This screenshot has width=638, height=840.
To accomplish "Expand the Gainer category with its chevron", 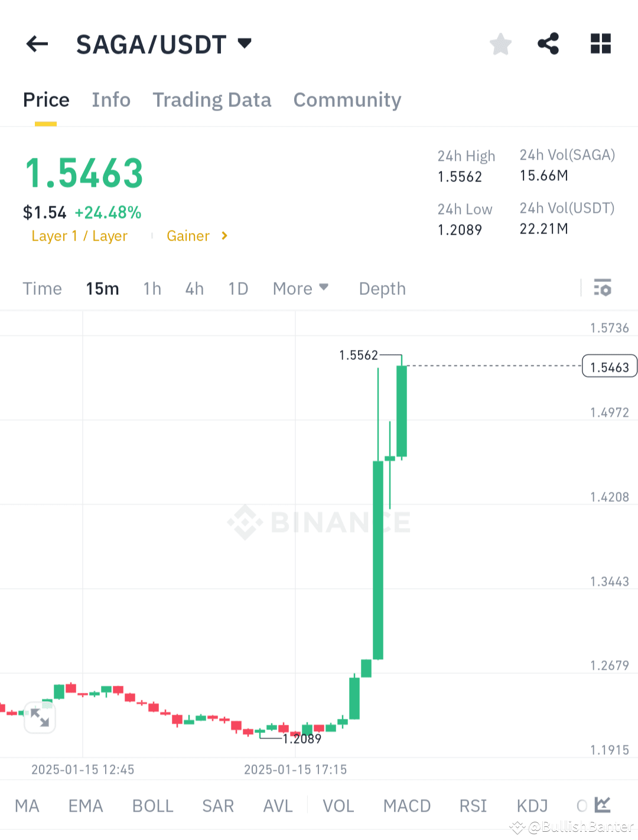I will pyautogui.click(x=224, y=235).
